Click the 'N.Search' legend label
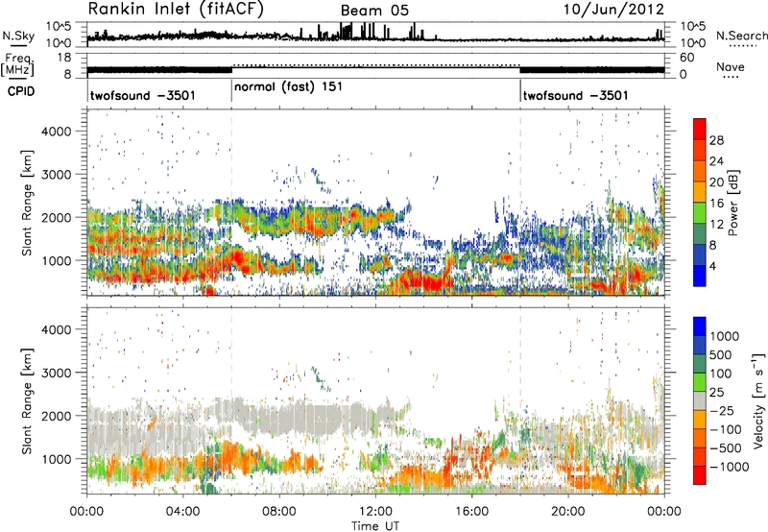768x532 pixels. click(741, 36)
